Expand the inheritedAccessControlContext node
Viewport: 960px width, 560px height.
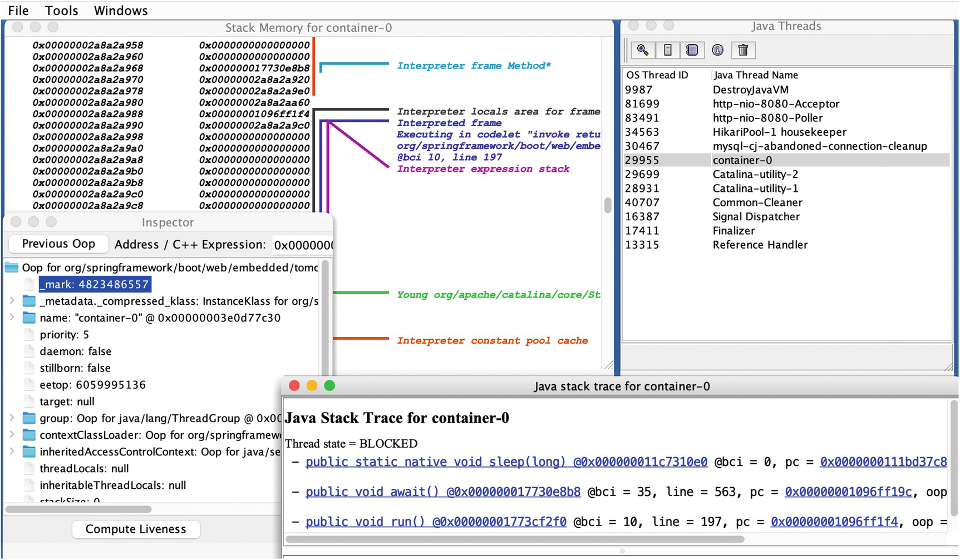coord(12,451)
